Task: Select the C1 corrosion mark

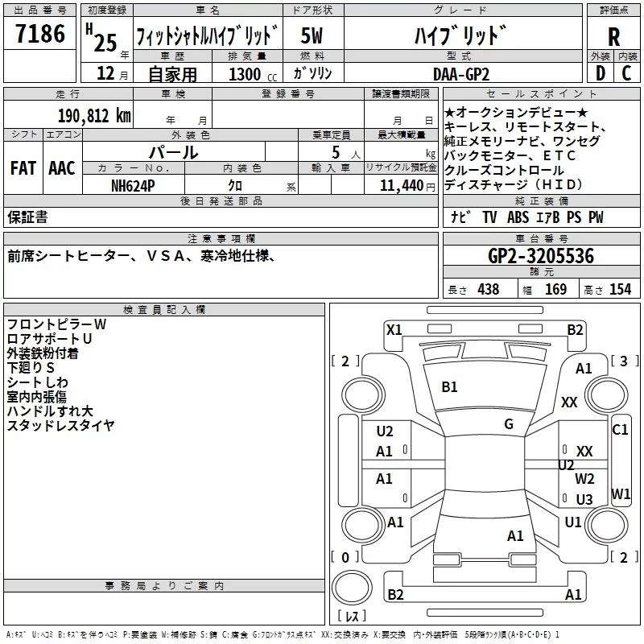Action: point(620,430)
